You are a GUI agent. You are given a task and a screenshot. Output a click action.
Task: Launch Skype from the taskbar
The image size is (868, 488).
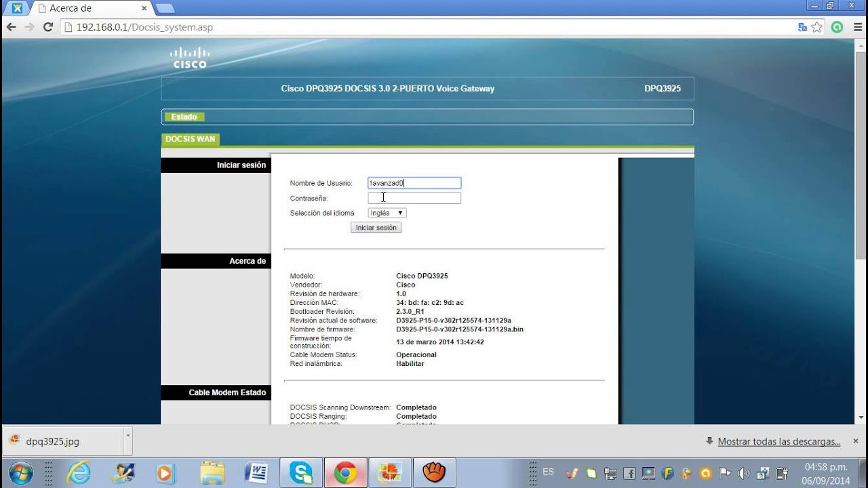300,472
